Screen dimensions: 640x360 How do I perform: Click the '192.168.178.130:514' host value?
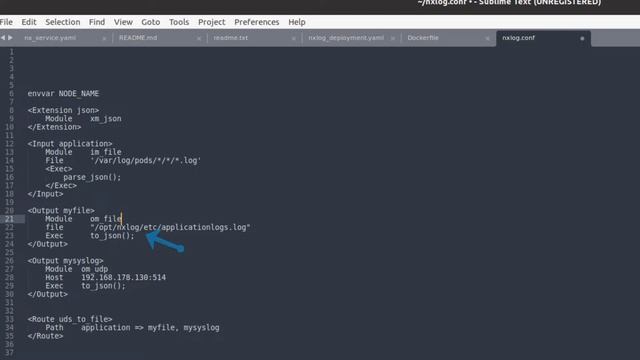(x=123, y=278)
